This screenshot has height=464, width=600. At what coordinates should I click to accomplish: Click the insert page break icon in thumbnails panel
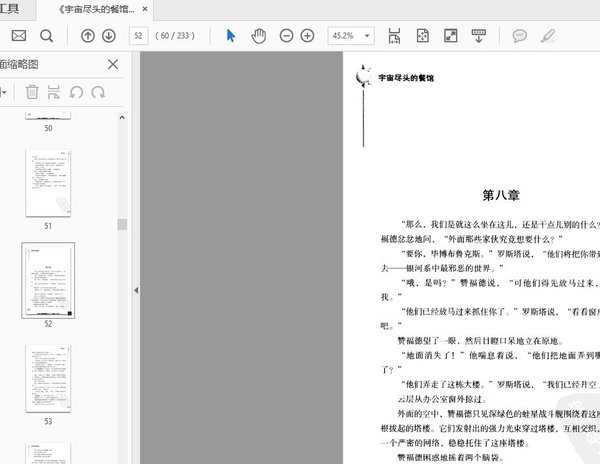54,92
